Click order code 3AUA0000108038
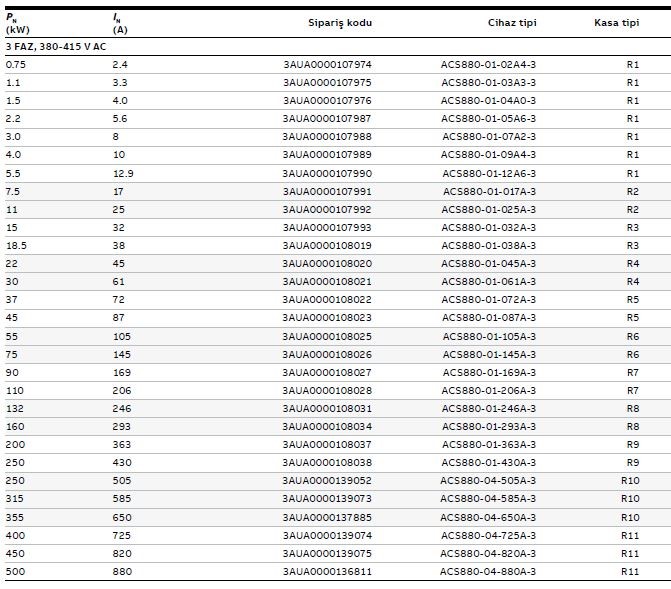The width and height of the screenshot is (671, 589). point(327,462)
